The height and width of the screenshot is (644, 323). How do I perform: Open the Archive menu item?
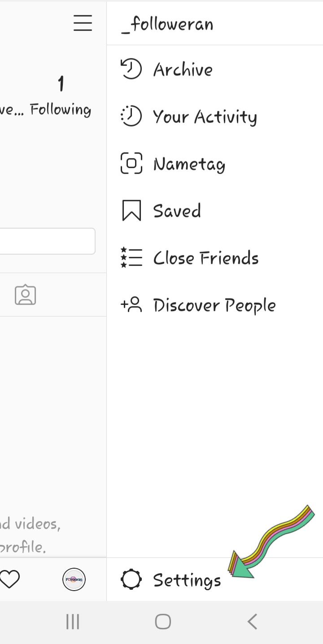pos(183,70)
